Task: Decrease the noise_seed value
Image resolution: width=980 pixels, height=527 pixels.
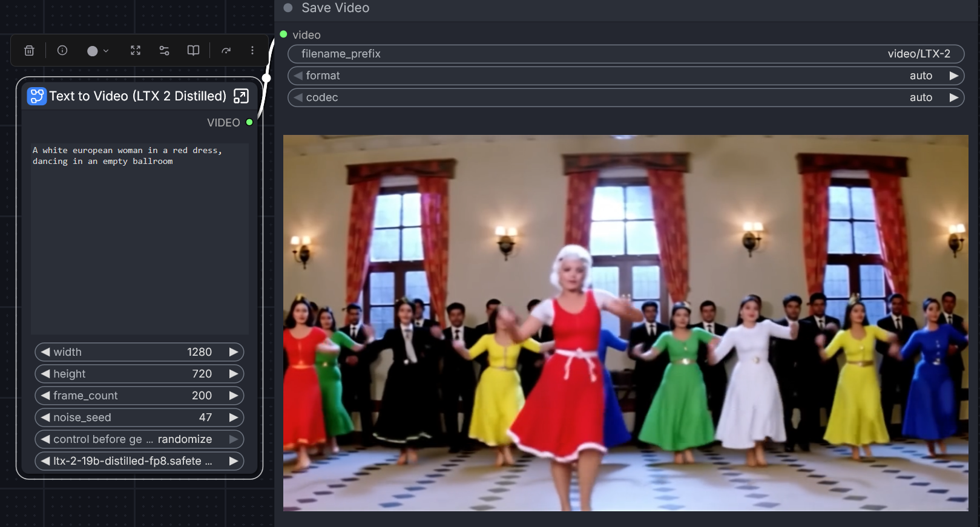Action: (x=45, y=417)
